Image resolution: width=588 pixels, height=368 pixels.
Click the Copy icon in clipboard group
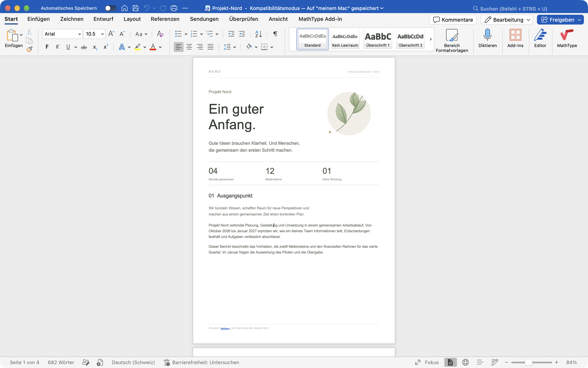(29, 40)
